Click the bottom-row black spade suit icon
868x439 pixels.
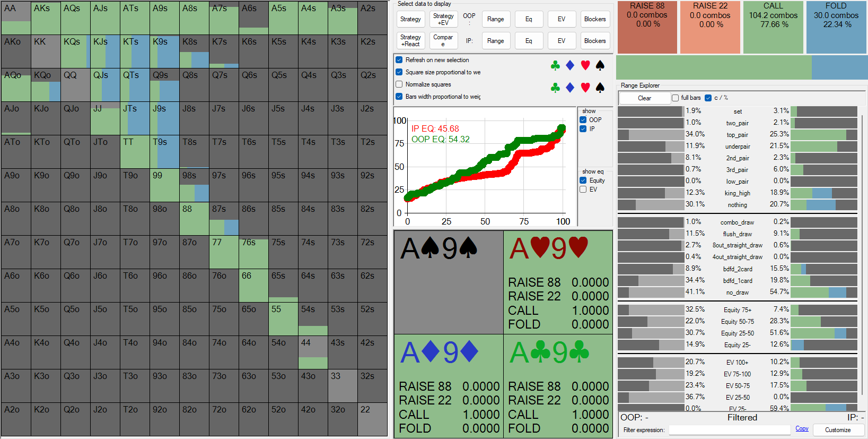pos(600,88)
